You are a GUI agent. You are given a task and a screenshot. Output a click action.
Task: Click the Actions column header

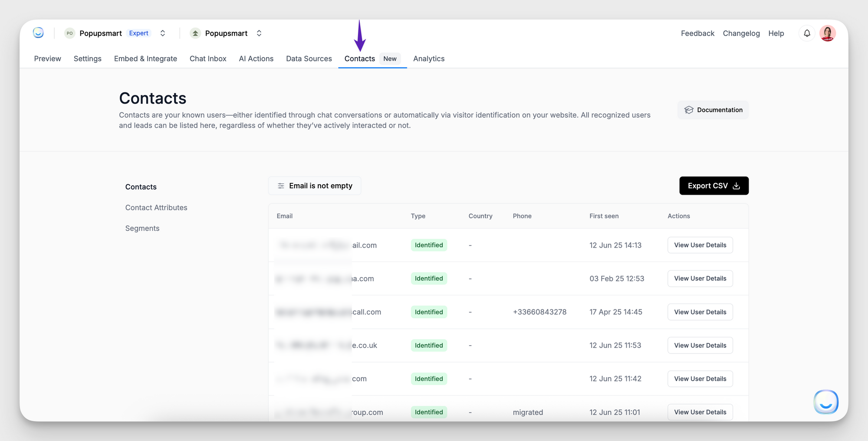679,216
